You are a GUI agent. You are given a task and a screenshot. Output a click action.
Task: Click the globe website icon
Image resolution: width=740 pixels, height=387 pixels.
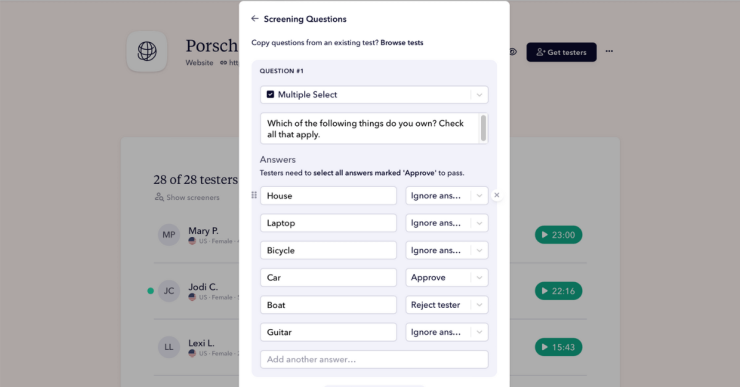(147, 51)
